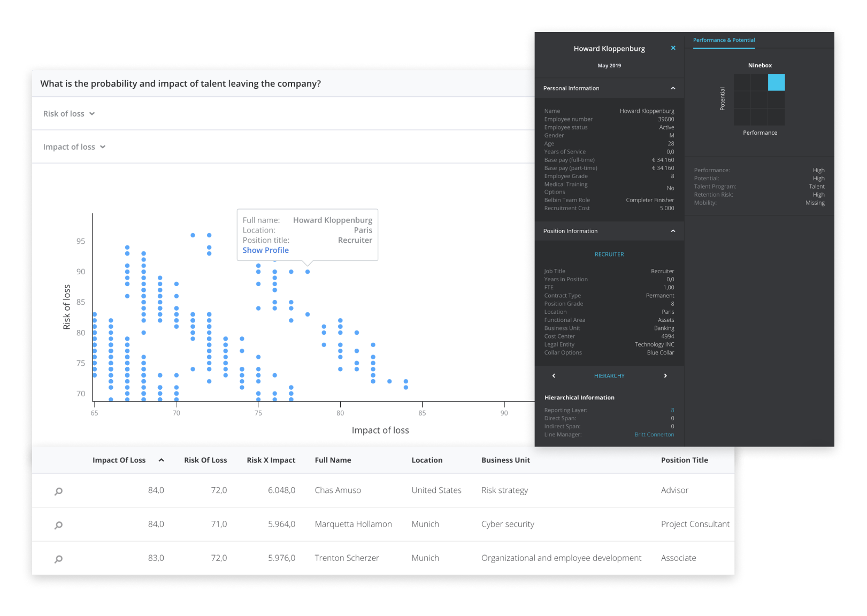The height and width of the screenshot is (616, 867).
Task: Open the Impact of loss dropdown
Action: point(74,147)
